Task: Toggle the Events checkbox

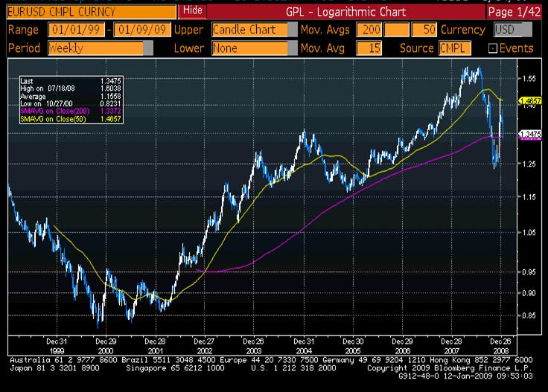Action: [x=492, y=48]
